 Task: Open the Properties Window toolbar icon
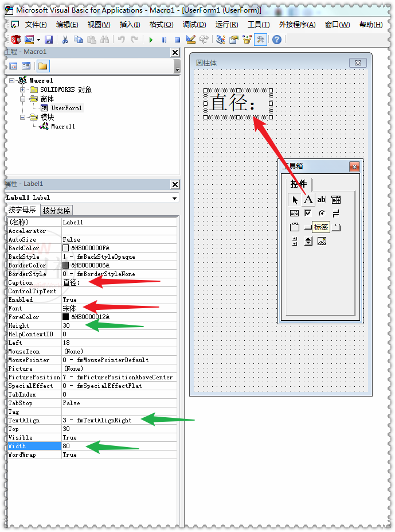pyautogui.click(x=234, y=40)
